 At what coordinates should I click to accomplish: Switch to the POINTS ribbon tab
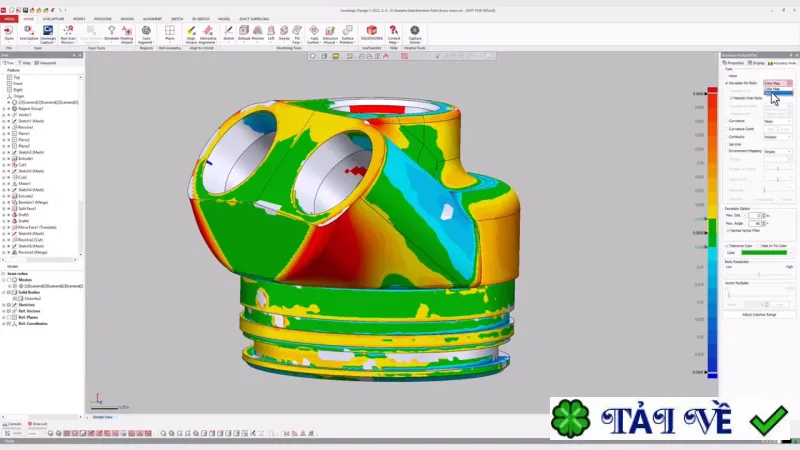[x=79, y=19]
